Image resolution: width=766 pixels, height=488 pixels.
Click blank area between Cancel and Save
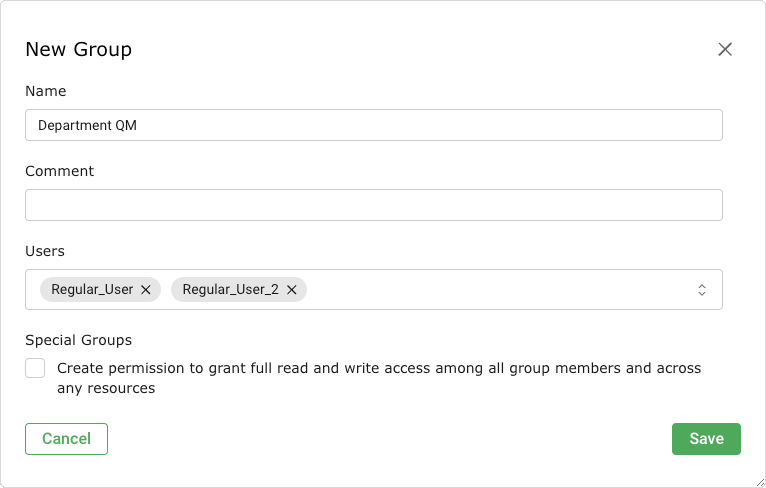click(x=390, y=439)
